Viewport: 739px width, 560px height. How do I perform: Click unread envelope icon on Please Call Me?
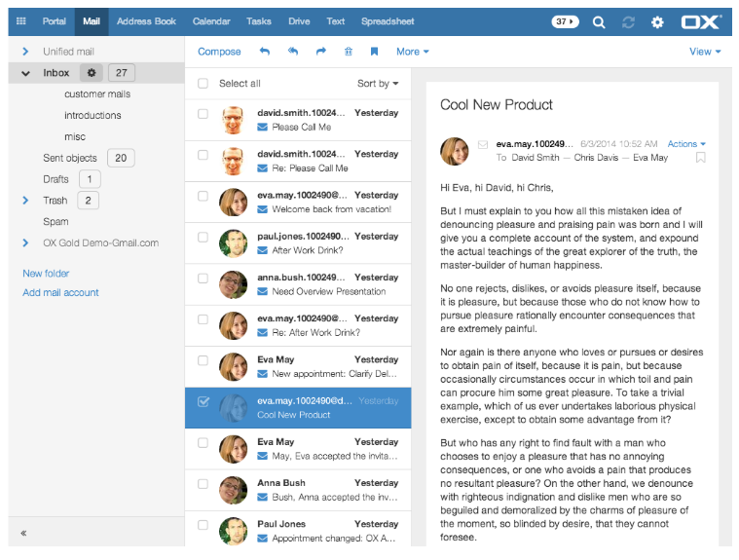pos(263,128)
